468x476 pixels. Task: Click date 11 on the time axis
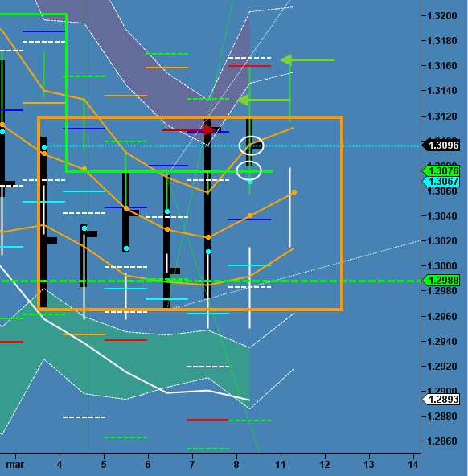tap(281, 465)
